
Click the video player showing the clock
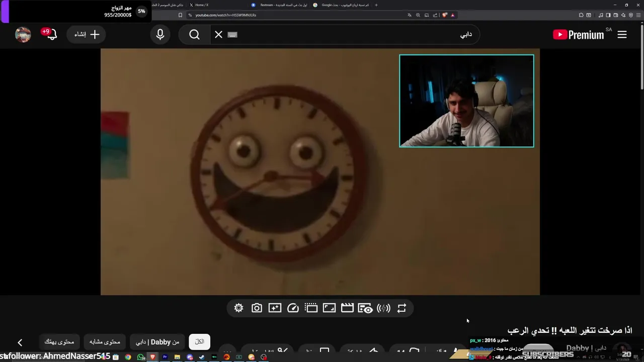[x=320, y=171]
